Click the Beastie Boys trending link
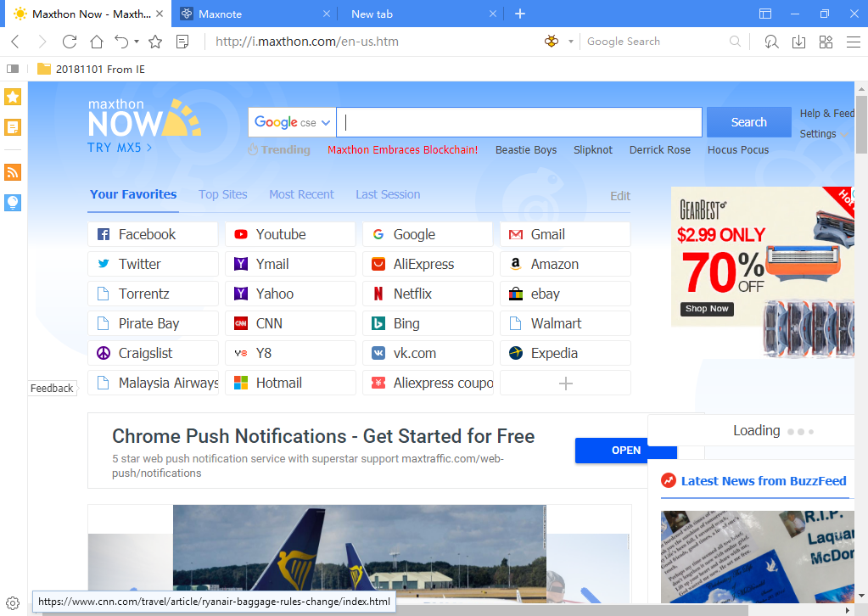This screenshot has height=616, width=868. click(526, 150)
